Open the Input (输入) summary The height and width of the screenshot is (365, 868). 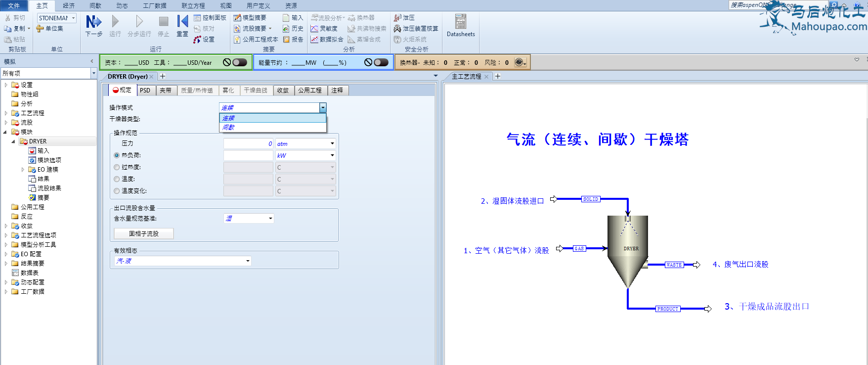point(293,18)
